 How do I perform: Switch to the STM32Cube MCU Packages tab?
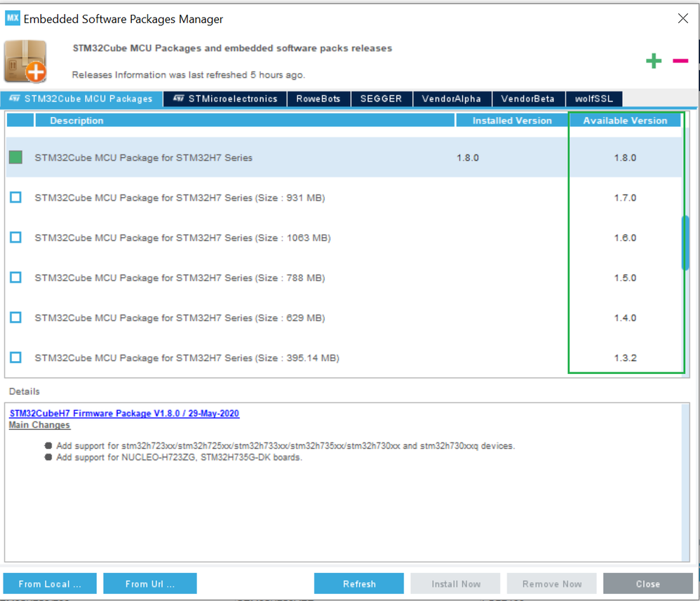pos(81,99)
